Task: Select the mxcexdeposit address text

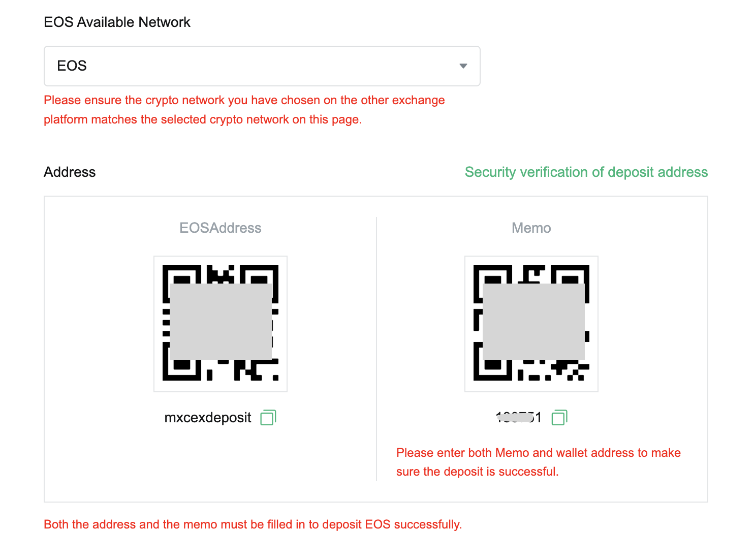Action: click(208, 418)
